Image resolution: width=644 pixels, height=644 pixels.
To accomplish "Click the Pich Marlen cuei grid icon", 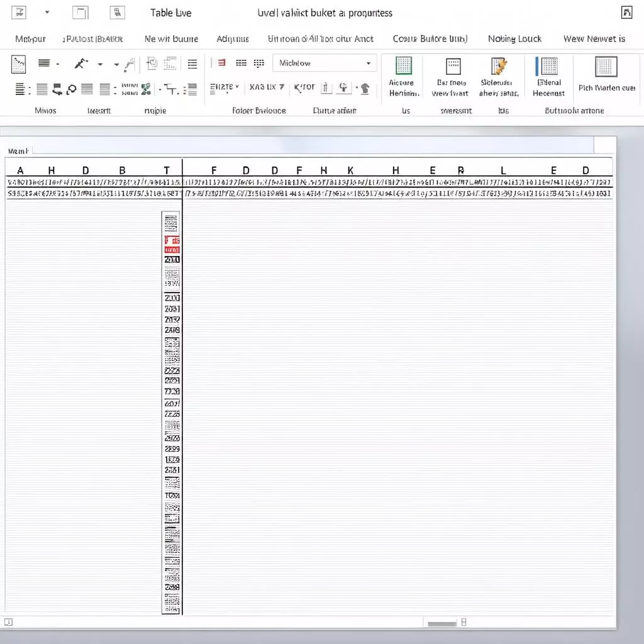I will pos(605,67).
